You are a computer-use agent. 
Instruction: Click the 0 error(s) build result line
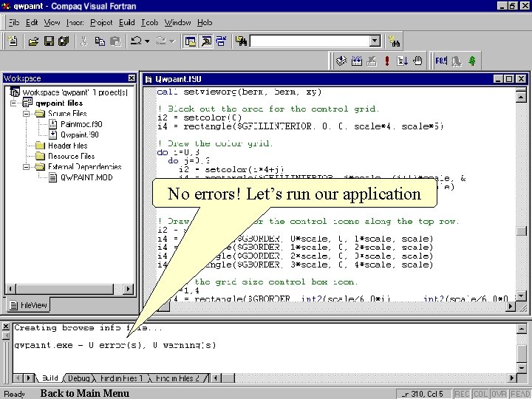[x=115, y=345]
